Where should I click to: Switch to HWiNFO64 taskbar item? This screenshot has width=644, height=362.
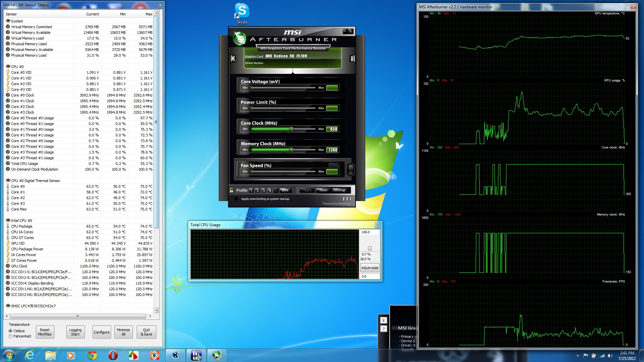196,355
